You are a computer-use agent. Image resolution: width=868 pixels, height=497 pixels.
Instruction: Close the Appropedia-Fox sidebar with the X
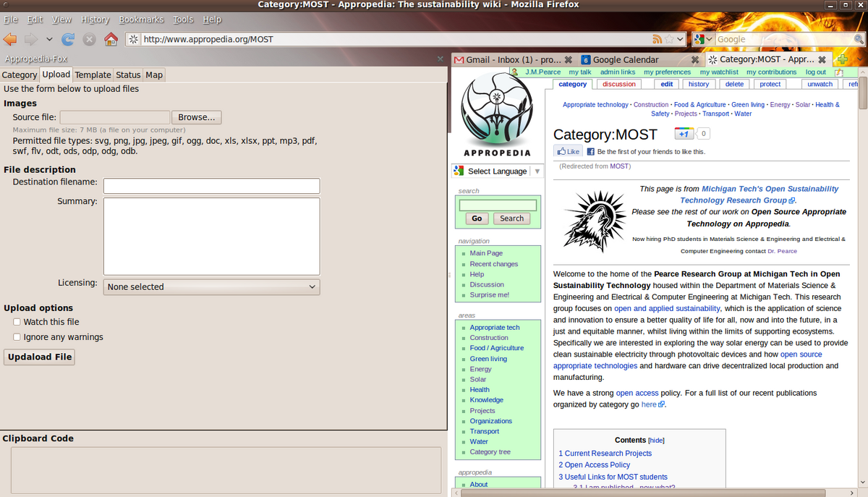pos(441,59)
